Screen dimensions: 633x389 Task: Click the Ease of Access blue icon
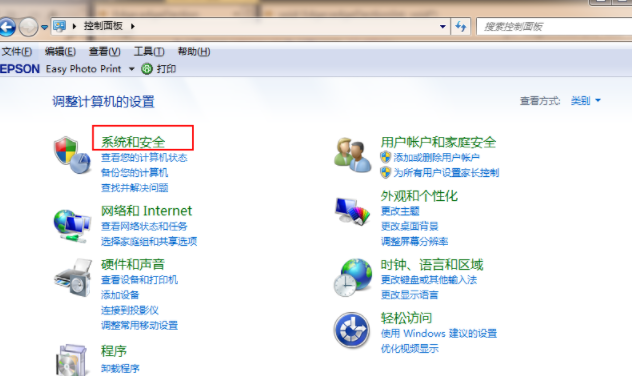352,330
